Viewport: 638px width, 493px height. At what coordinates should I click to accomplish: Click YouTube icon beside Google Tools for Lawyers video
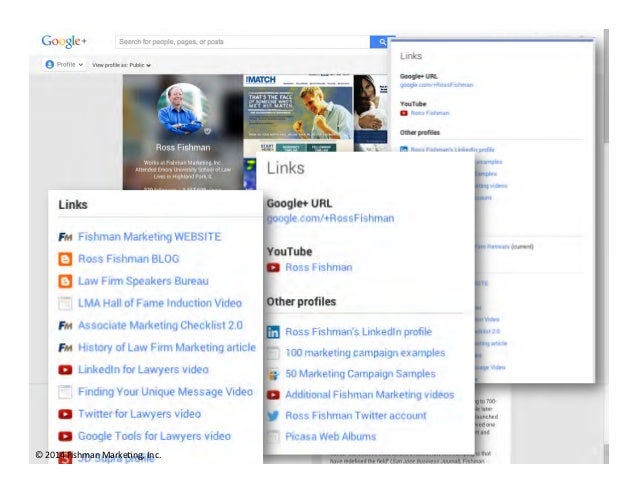(x=65, y=436)
